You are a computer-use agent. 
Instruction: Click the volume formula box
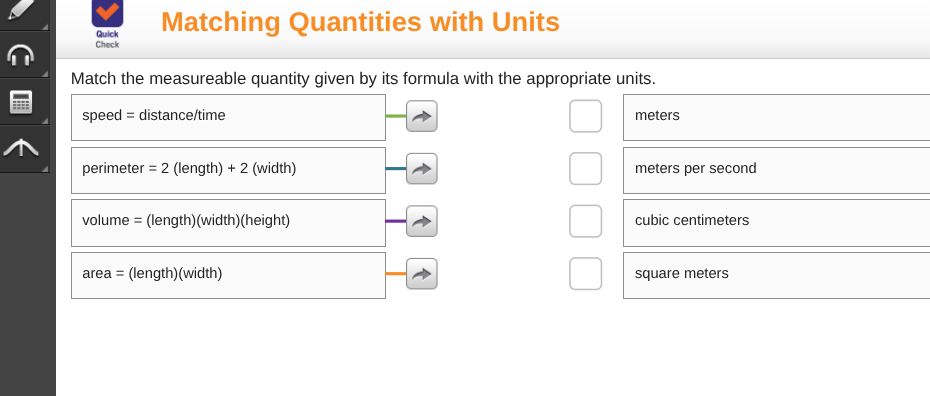click(228, 223)
